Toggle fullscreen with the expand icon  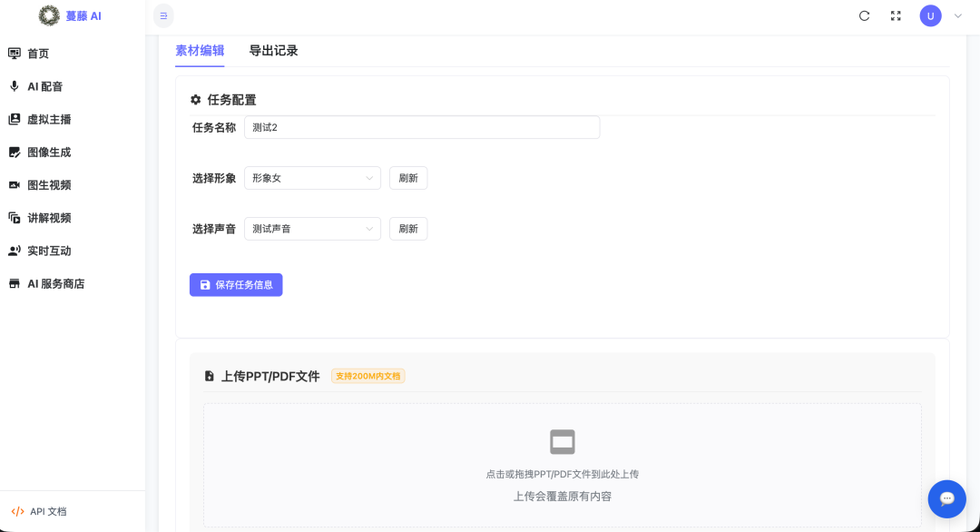point(896,16)
